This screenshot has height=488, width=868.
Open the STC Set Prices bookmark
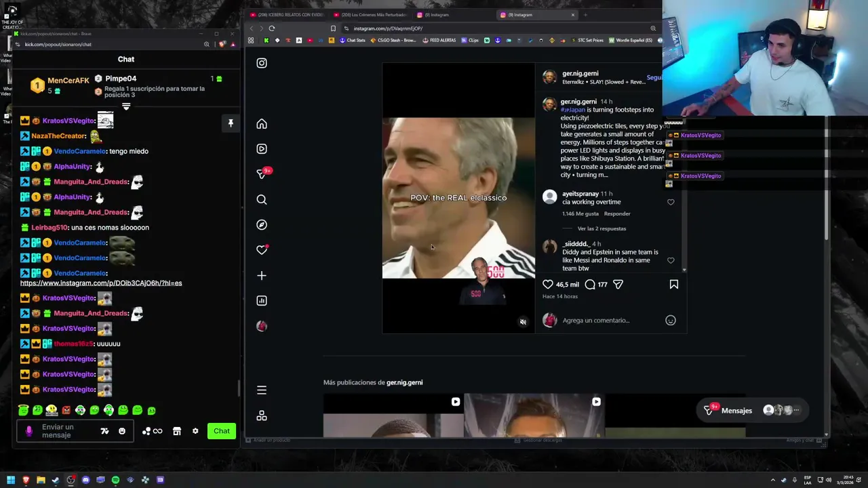click(x=587, y=41)
